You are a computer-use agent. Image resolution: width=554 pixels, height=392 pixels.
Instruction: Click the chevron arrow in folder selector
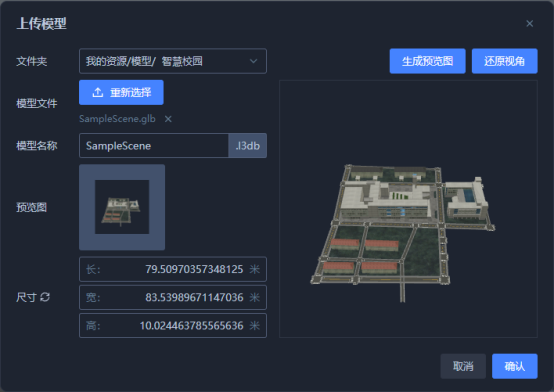[x=253, y=61]
